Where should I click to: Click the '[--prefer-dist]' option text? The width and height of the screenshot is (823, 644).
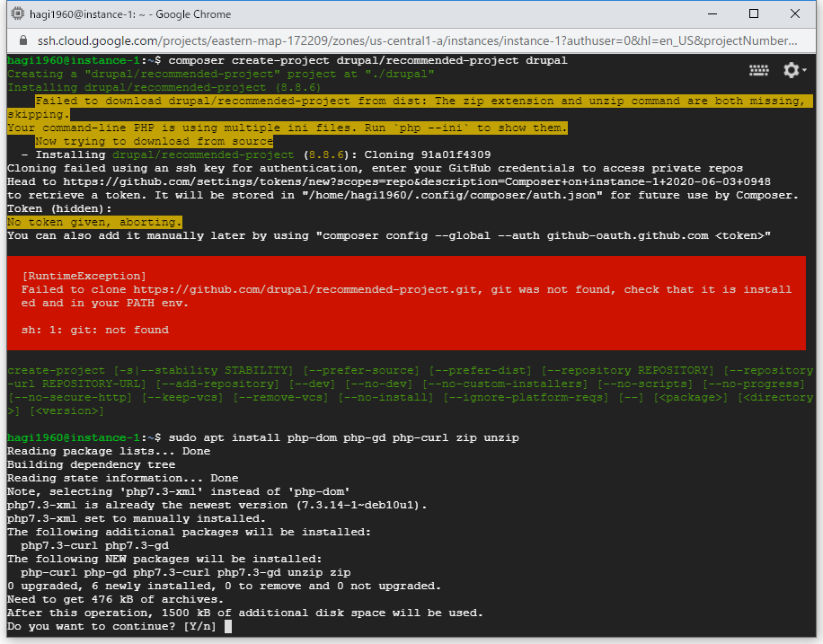point(481,371)
